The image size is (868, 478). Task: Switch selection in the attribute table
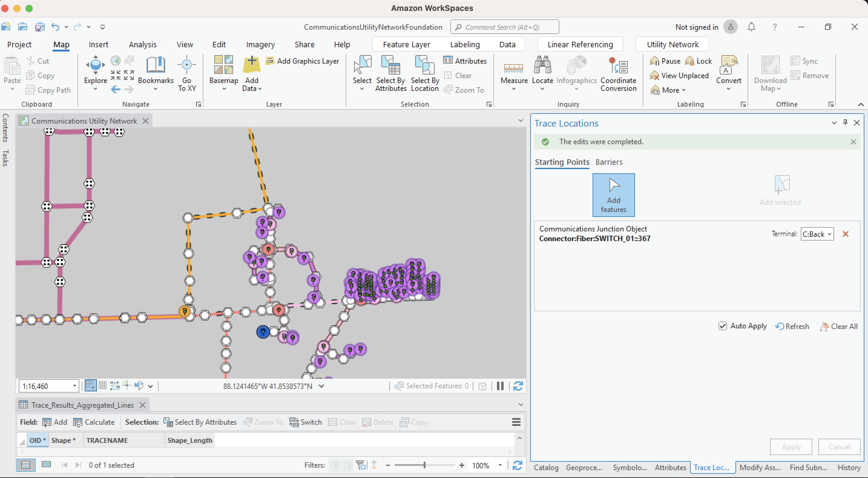pos(306,422)
